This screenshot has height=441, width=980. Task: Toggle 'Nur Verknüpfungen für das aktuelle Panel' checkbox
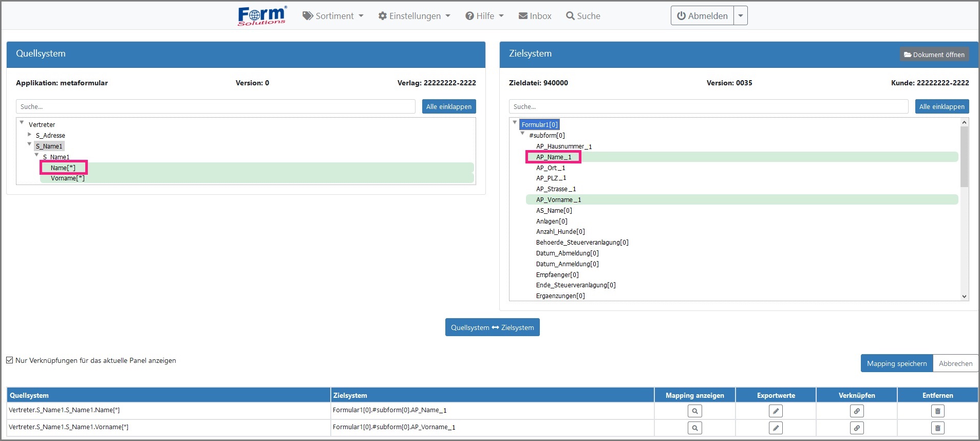point(10,360)
